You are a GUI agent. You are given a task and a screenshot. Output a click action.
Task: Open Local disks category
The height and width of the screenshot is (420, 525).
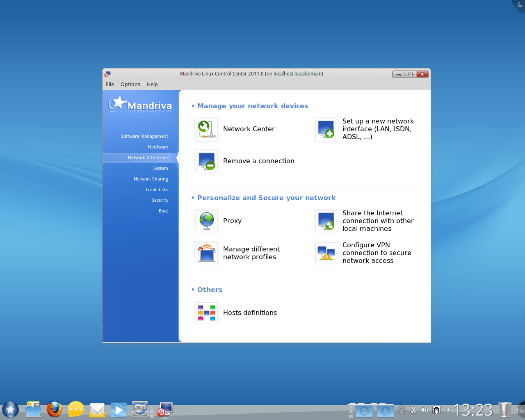click(x=157, y=189)
